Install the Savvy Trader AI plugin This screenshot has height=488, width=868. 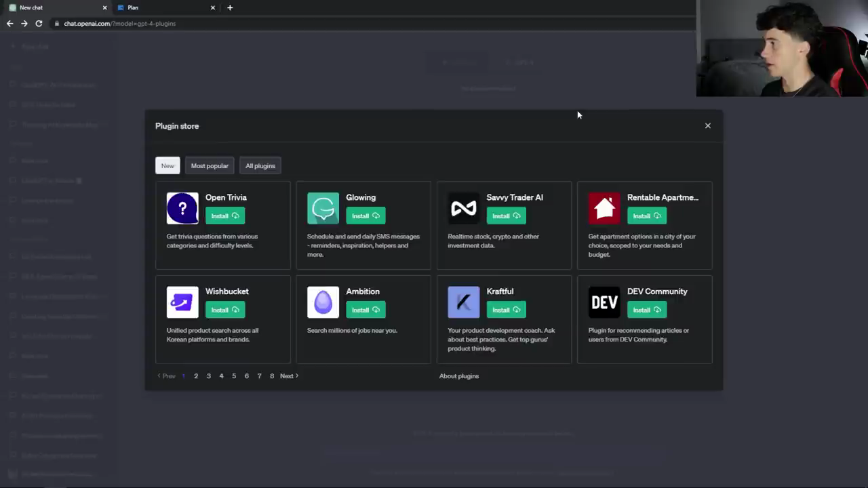pyautogui.click(x=506, y=216)
